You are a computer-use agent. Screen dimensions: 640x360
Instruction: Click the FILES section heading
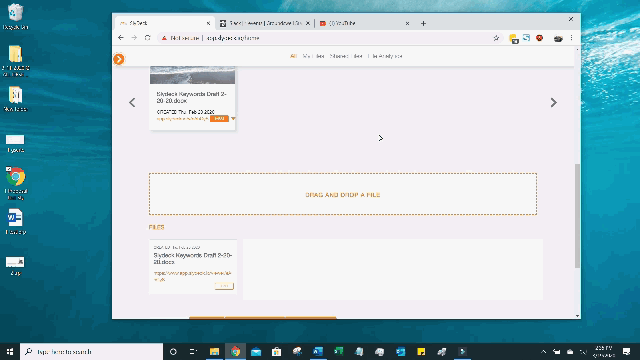[x=156, y=227]
